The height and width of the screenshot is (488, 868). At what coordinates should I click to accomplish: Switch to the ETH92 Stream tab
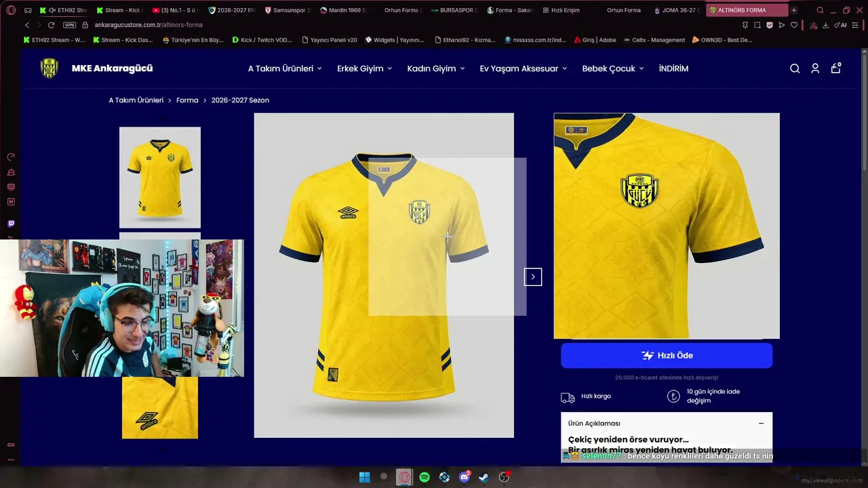coord(64,10)
